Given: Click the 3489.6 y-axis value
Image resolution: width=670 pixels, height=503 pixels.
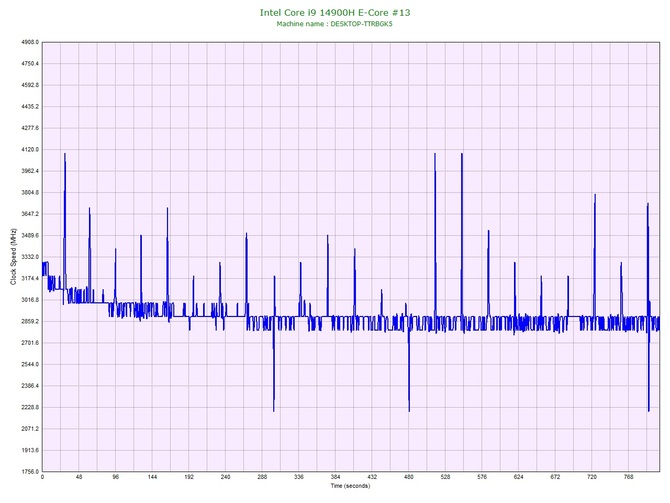Looking at the screenshot, I should pos(30,235).
